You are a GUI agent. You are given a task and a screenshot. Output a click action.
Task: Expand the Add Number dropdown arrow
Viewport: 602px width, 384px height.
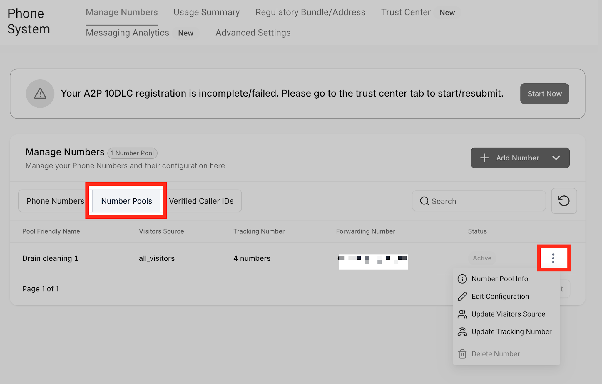click(556, 158)
